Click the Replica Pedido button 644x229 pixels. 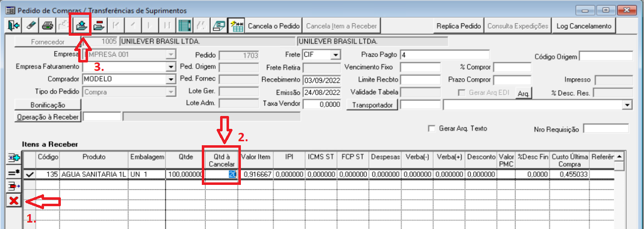(x=459, y=26)
